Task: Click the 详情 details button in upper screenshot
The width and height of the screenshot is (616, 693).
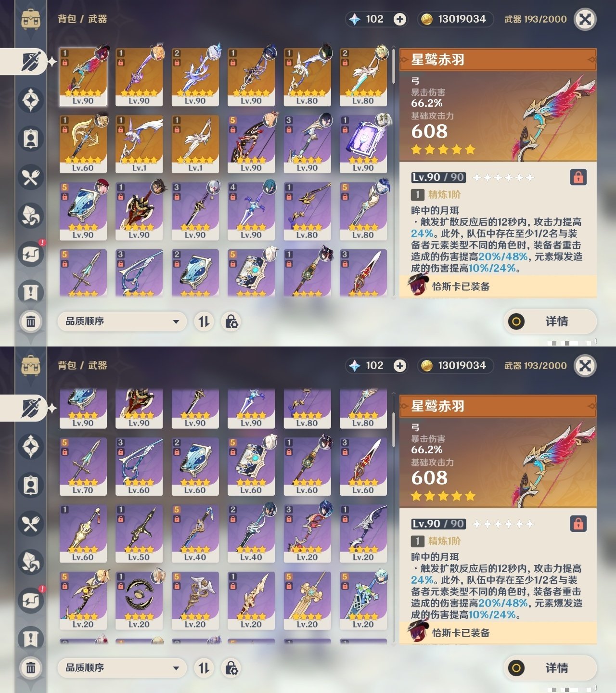Action: pos(550,321)
